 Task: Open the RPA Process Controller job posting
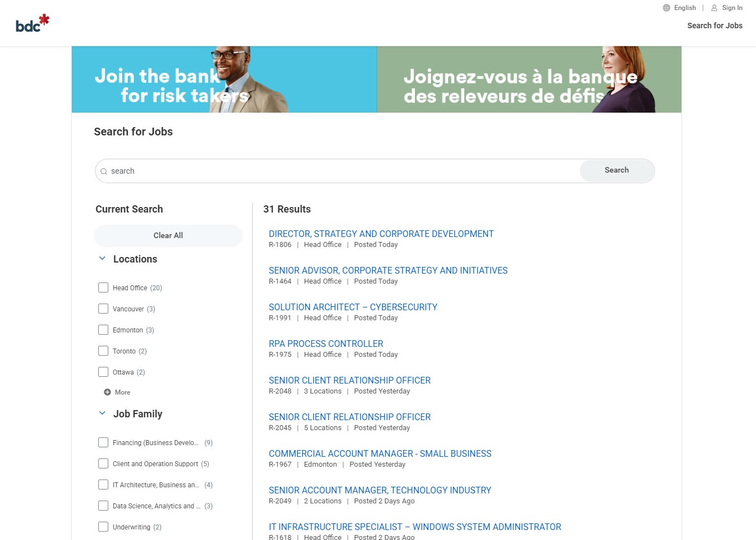pyautogui.click(x=326, y=344)
